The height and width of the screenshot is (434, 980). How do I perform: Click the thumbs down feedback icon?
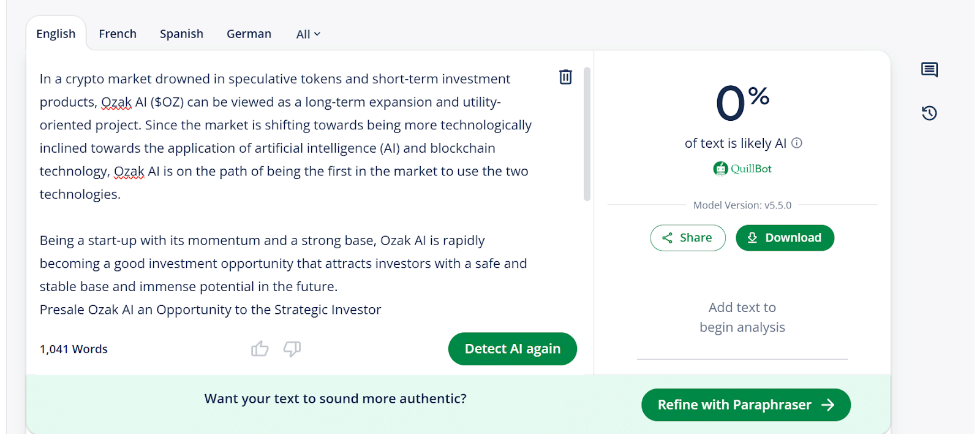(x=292, y=349)
